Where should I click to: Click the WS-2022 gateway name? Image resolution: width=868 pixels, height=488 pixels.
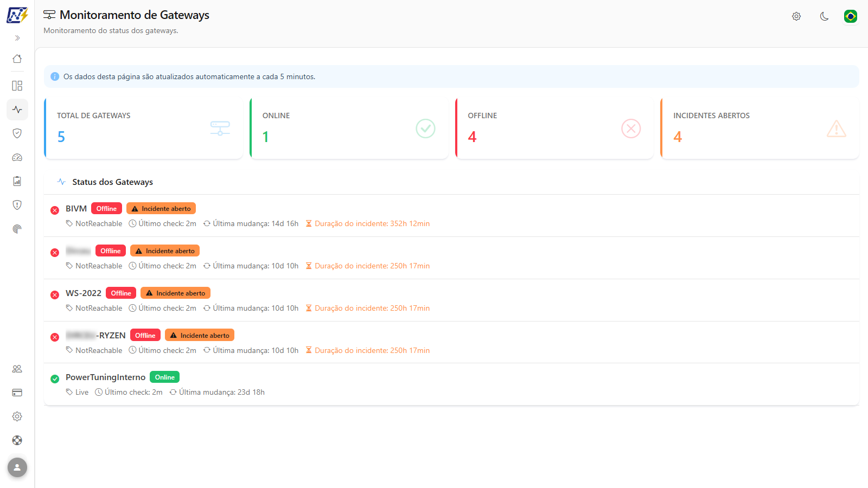pos(84,293)
